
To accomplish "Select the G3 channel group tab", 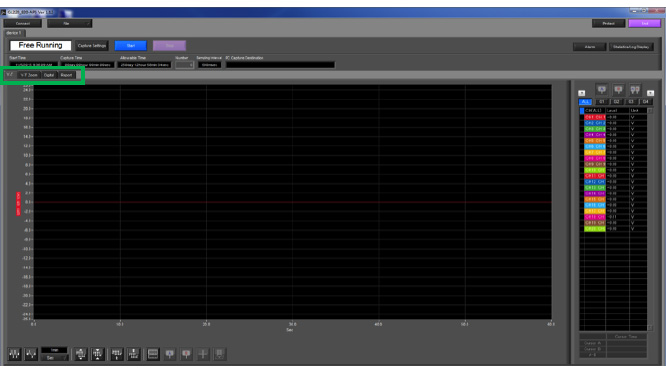I will click(x=631, y=102).
